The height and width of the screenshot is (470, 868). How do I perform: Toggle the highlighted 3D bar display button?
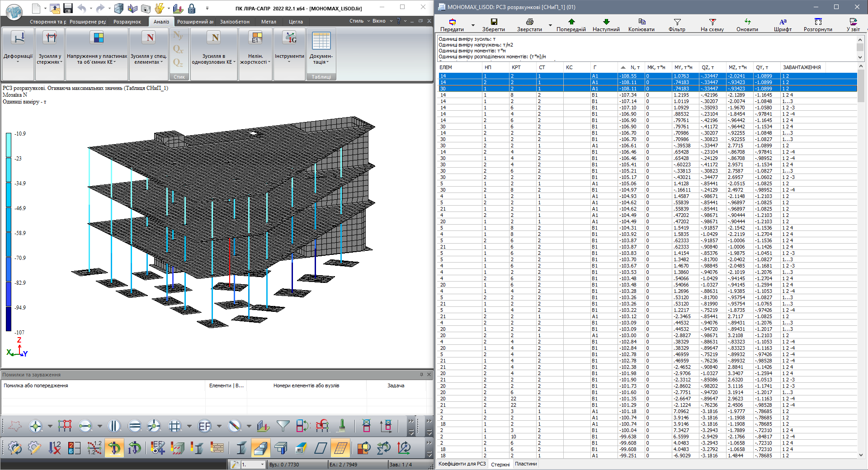click(261, 448)
